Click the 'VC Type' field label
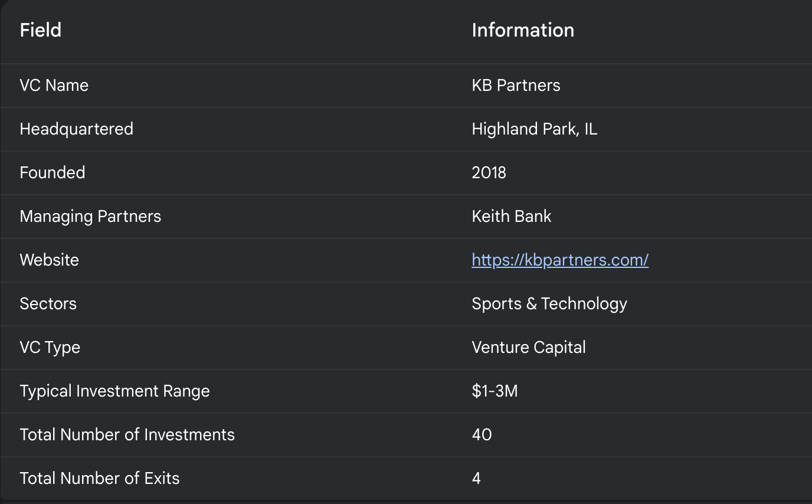The height and width of the screenshot is (504, 812). [x=50, y=347]
